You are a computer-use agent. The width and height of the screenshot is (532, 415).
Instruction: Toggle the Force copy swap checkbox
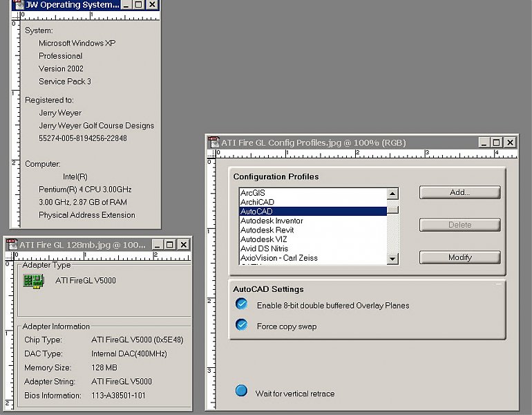241,324
